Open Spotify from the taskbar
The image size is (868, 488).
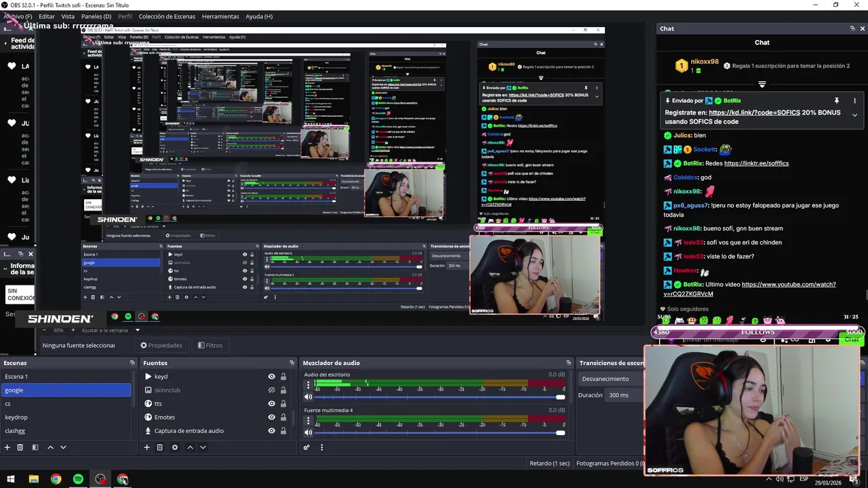78,479
